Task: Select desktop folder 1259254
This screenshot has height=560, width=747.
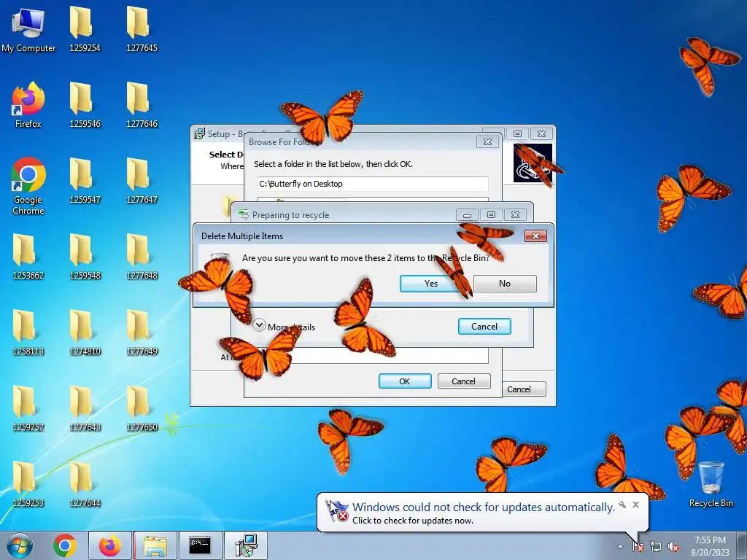Action: click(85, 30)
